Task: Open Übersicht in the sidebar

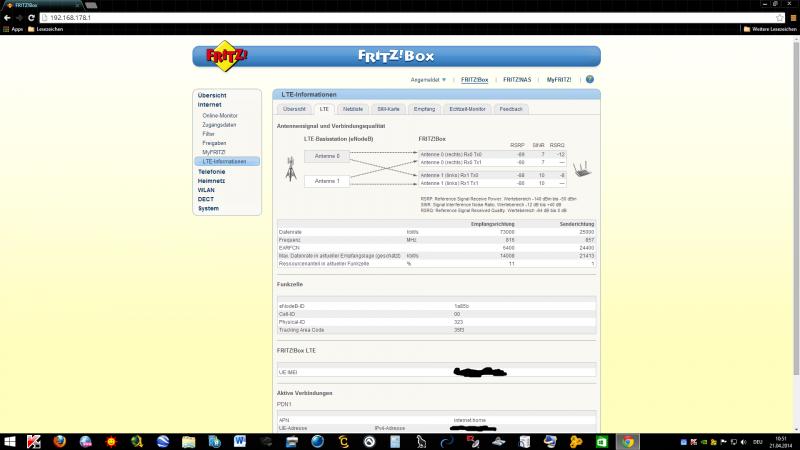Action: pos(212,95)
